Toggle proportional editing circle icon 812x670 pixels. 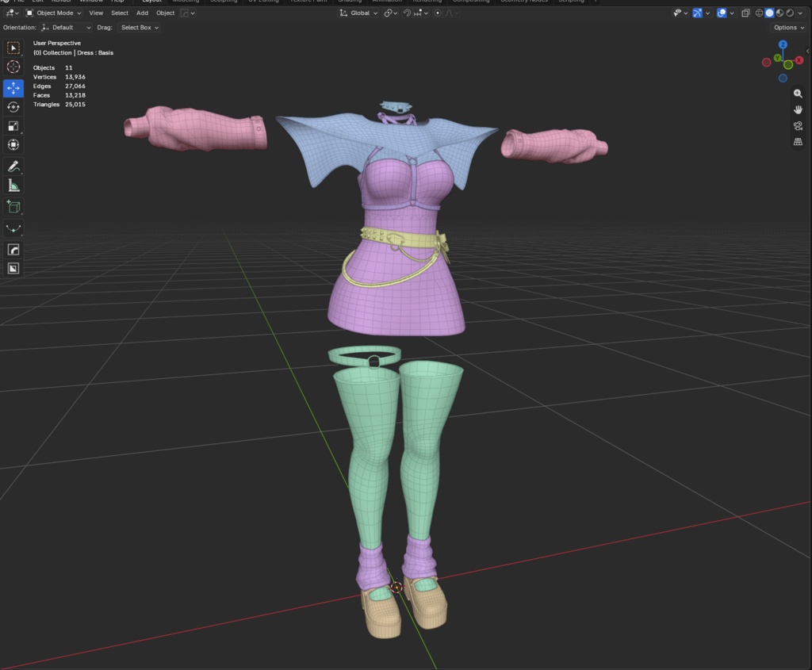tap(438, 13)
